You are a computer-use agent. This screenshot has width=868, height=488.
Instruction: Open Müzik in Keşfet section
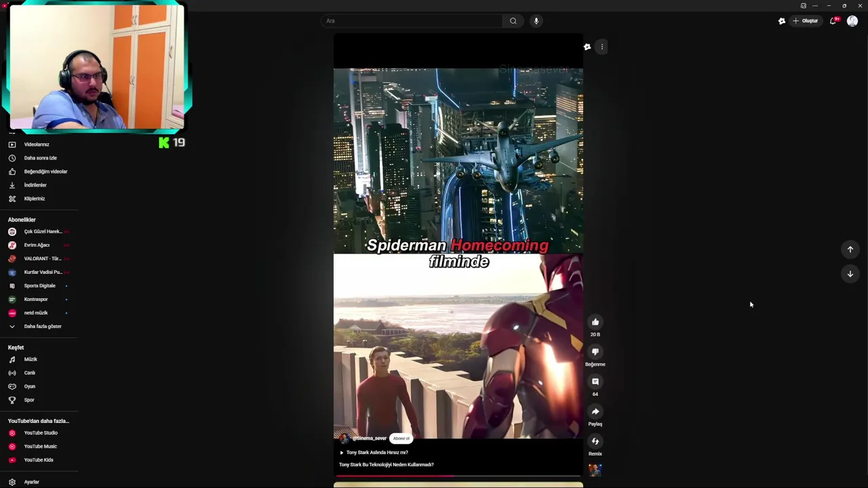click(31, 359)
